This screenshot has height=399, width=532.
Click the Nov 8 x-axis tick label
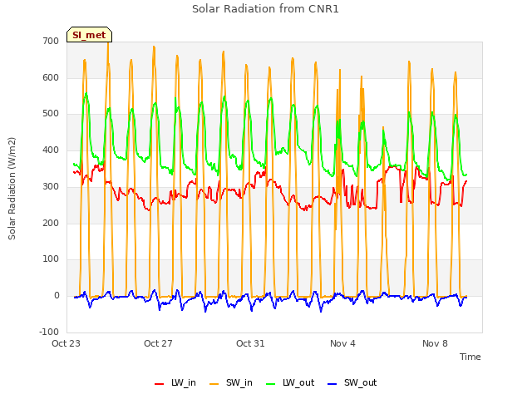[435, 343]
